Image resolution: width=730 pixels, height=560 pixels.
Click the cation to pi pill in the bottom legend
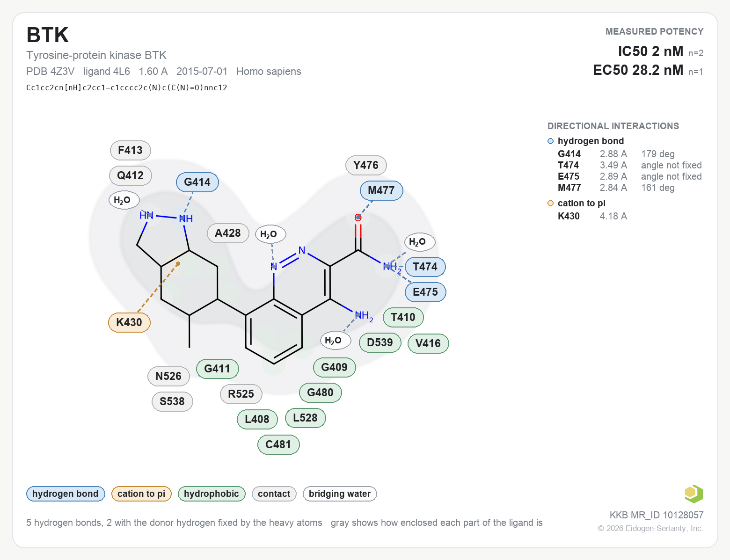point(141,494)
